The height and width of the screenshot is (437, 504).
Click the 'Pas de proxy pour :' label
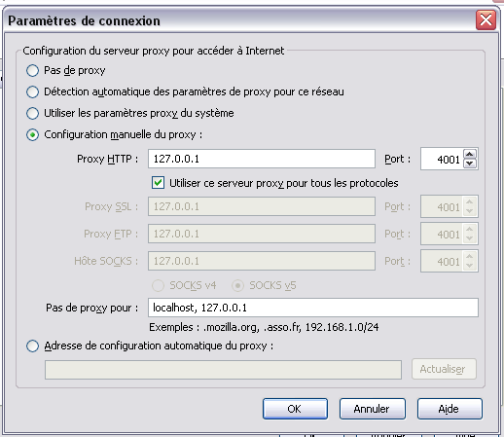[91, 308]
